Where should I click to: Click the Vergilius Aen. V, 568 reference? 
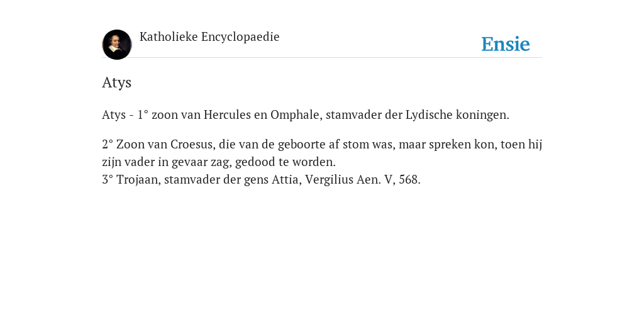click(363, 179)
